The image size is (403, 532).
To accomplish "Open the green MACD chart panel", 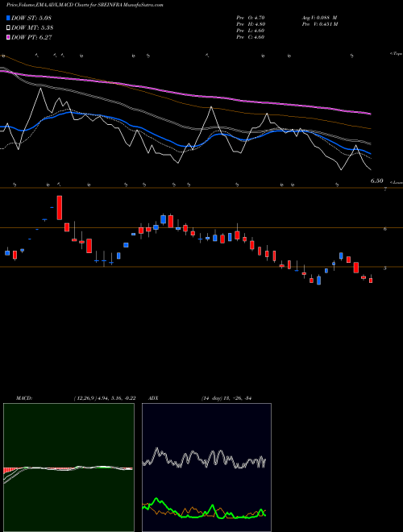I will coord(69,468).
